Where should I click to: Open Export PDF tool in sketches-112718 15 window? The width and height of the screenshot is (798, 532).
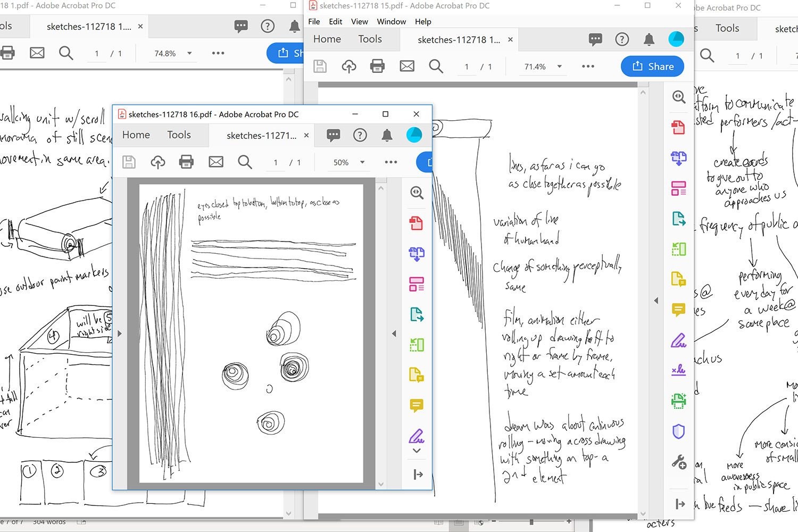click(x=679, y=219)
